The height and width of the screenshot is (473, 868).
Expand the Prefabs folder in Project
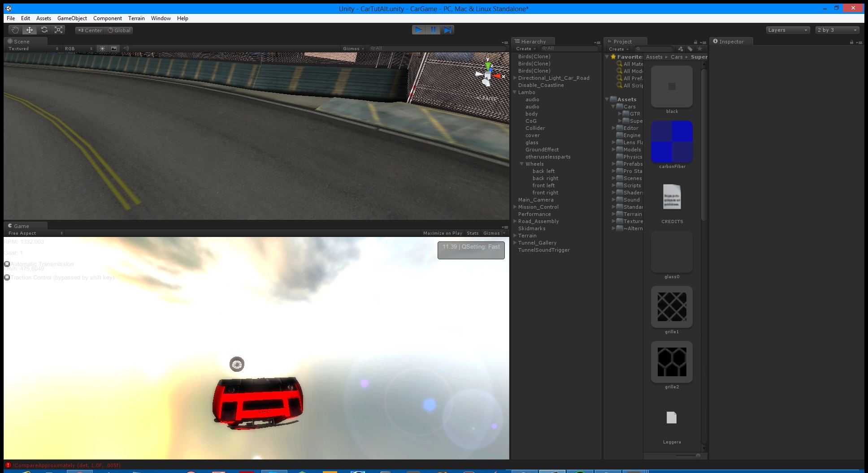614,164
